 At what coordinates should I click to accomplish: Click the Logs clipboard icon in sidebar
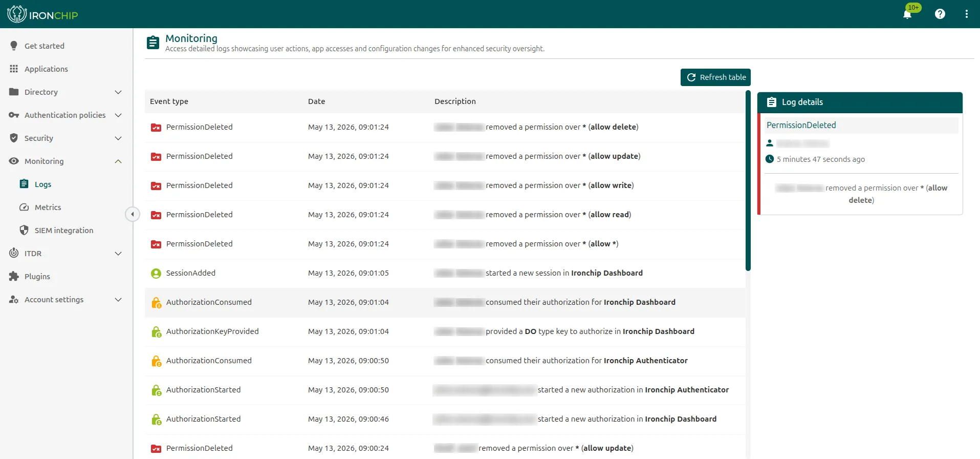click(x=24, y=184)
